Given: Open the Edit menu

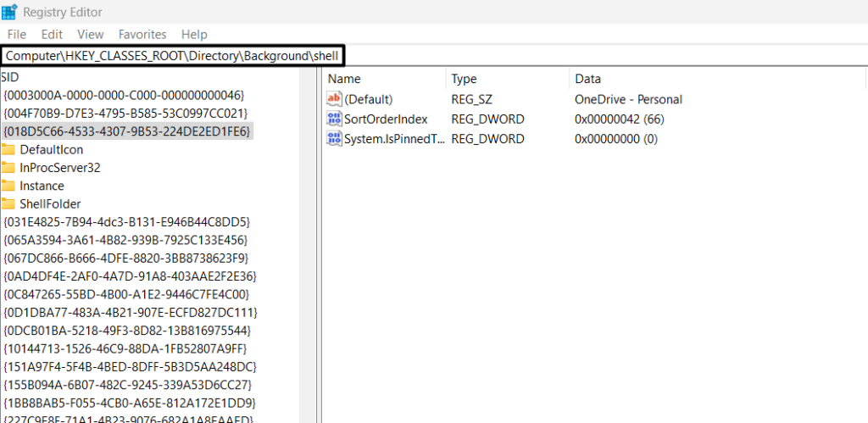Looking at the screenshot, I should click(52, 34).
